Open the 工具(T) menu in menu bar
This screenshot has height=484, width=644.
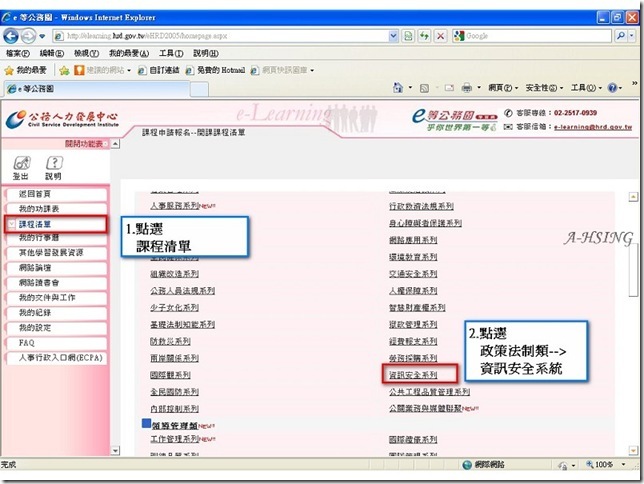[x=171, y=53]
